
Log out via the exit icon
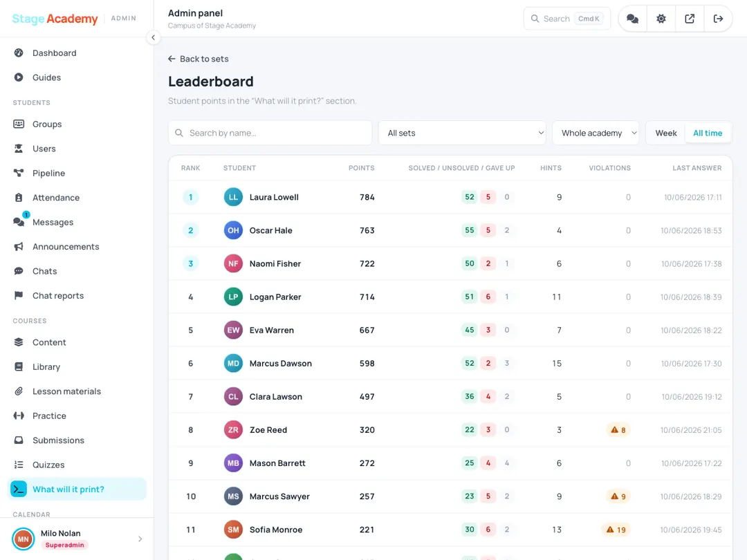click(718, 19)
